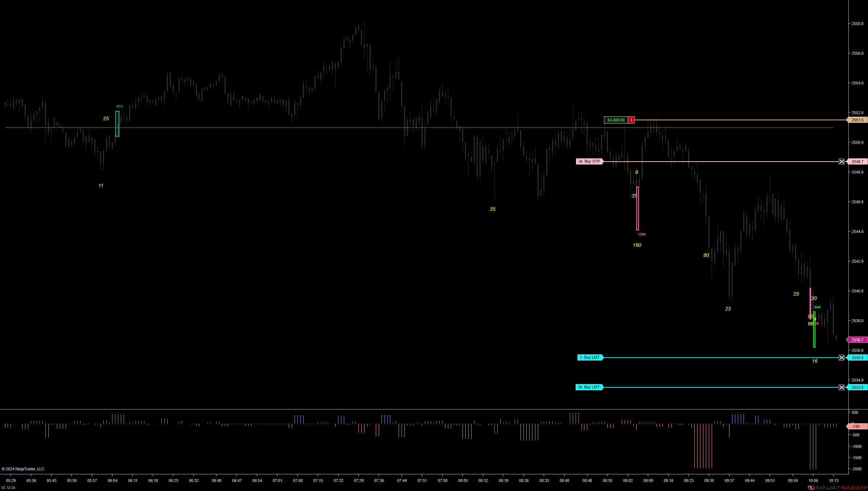Click the yellow 160 text annotation

tap(637, 245)
